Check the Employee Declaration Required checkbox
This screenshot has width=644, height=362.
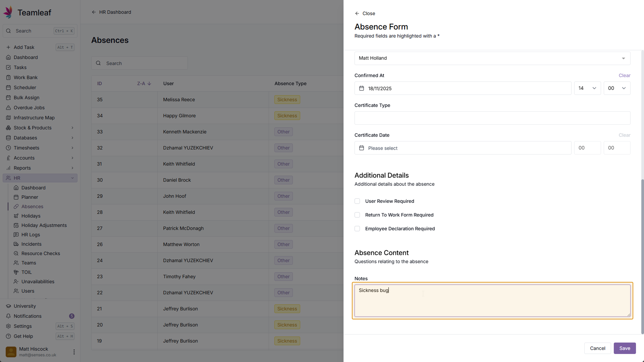click(357, 229)
